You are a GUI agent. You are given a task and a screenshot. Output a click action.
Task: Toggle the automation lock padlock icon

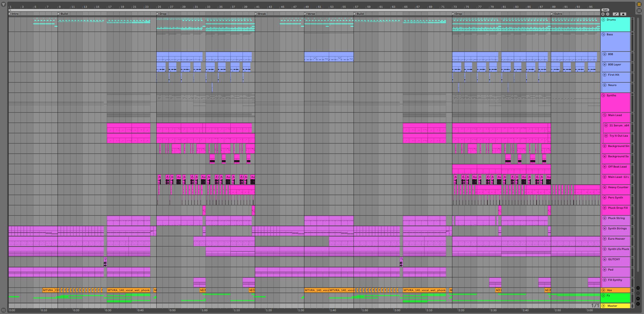coord(623,14)
